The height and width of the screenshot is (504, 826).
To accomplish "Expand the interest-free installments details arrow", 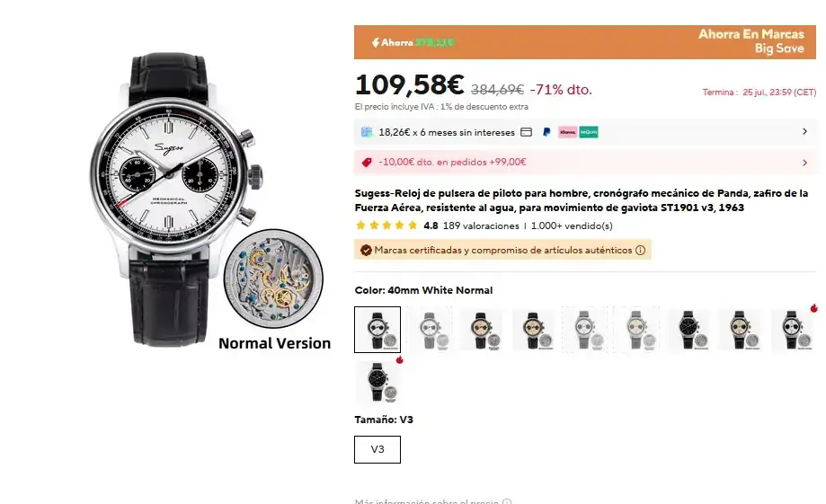I will [804, 132].
